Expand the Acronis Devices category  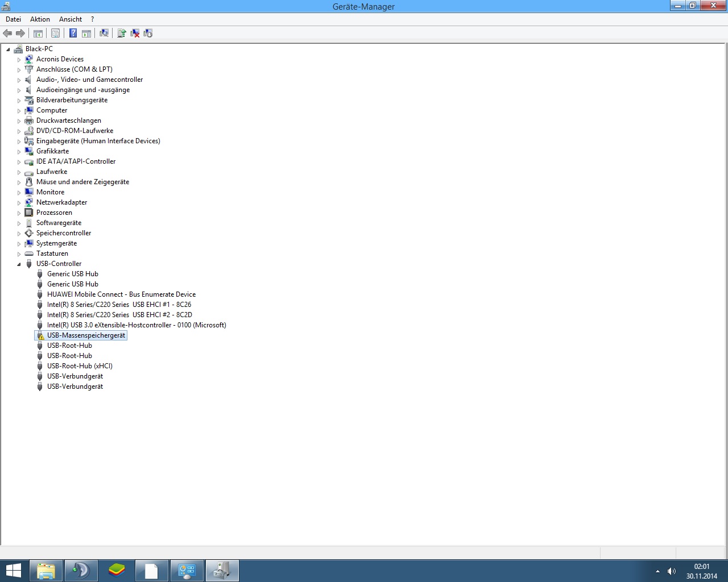19,60
